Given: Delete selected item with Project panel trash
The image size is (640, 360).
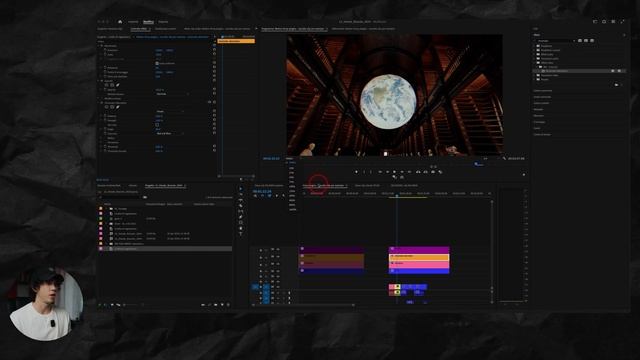Looking at the screenshot, I should pyautogui.click(x=228, y=304).
